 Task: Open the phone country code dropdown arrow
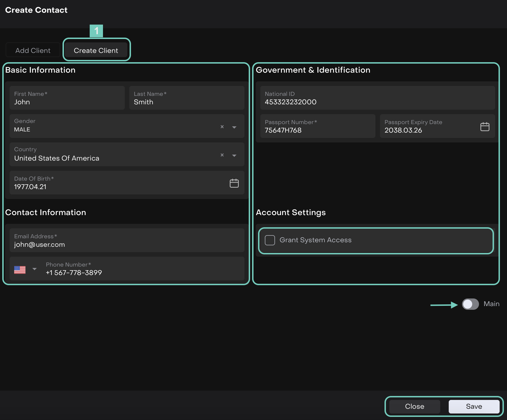pos(35,269)
